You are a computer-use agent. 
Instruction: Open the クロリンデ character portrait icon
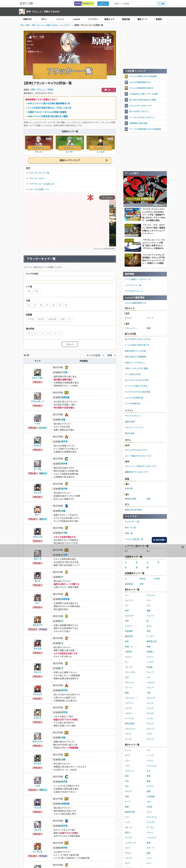(38, 531)
